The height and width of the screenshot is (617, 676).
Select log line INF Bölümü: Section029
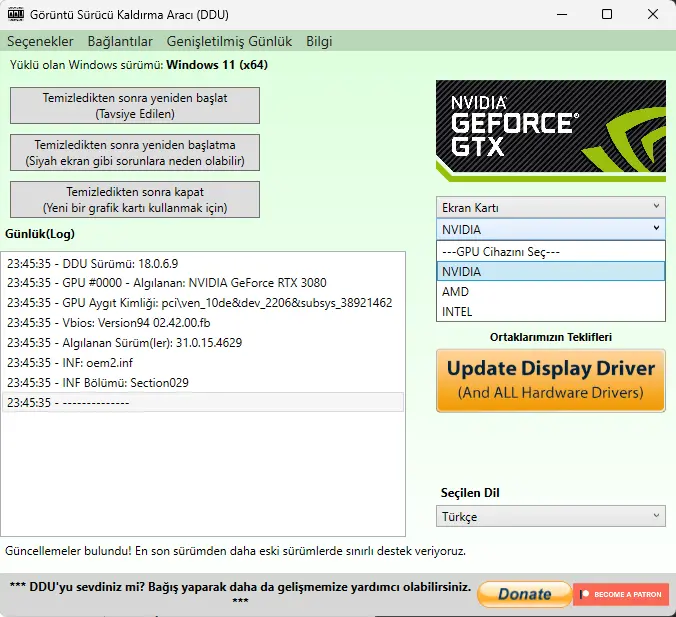(203, 382)
